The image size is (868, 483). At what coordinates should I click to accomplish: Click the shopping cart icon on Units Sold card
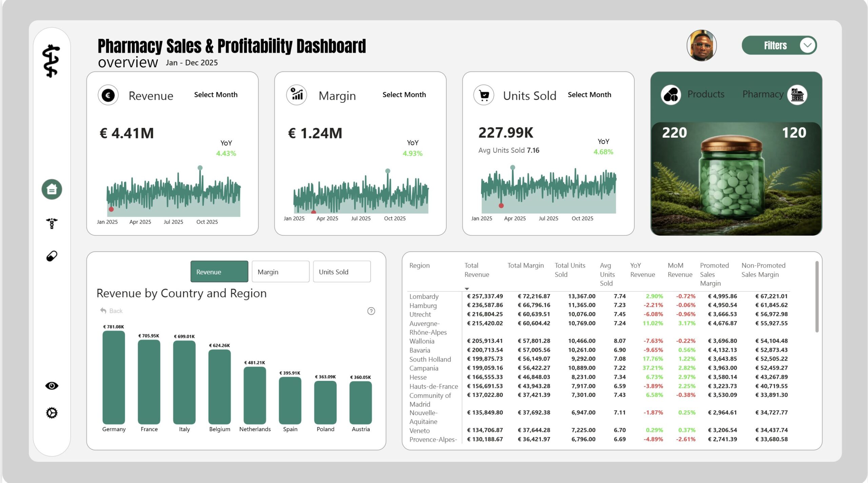pos(484,95)
